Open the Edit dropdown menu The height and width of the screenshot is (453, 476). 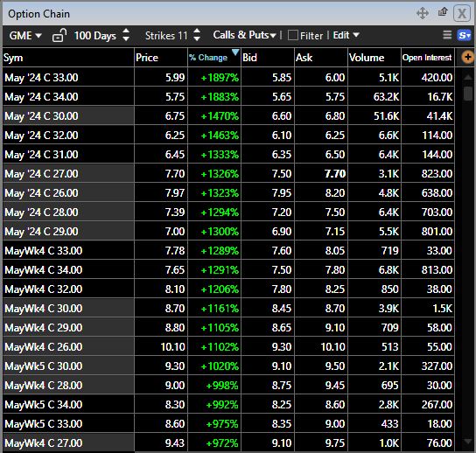(346, 35)
